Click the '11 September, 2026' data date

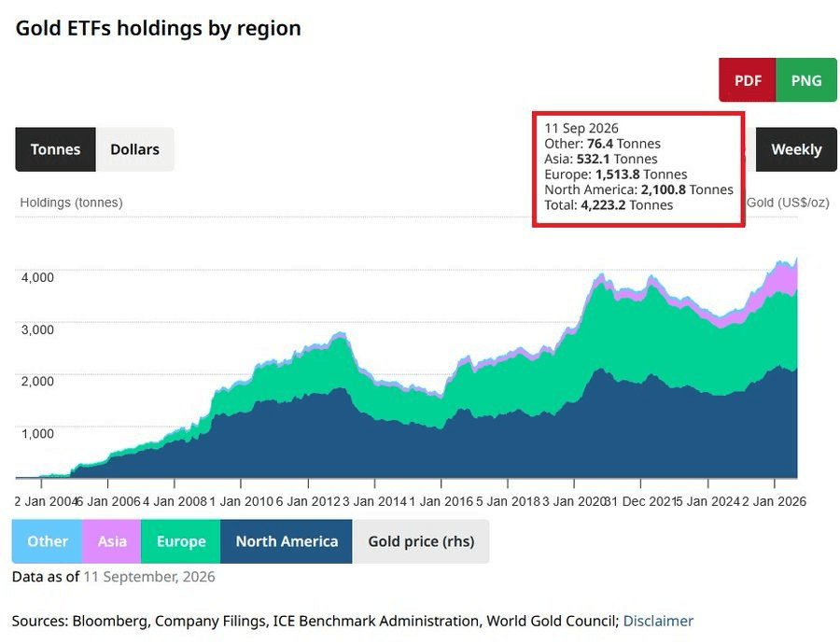coord(149,577)
